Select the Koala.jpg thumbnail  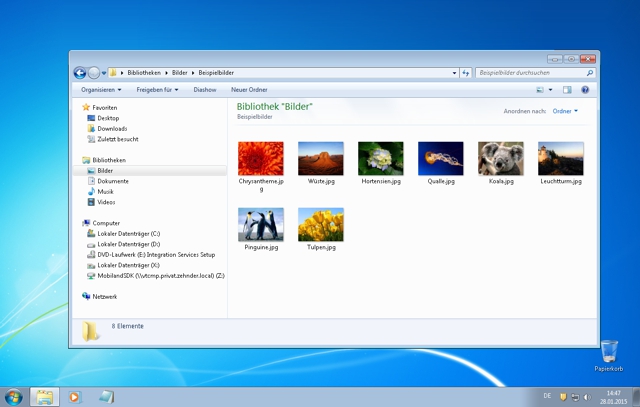(x=501, y=160)
